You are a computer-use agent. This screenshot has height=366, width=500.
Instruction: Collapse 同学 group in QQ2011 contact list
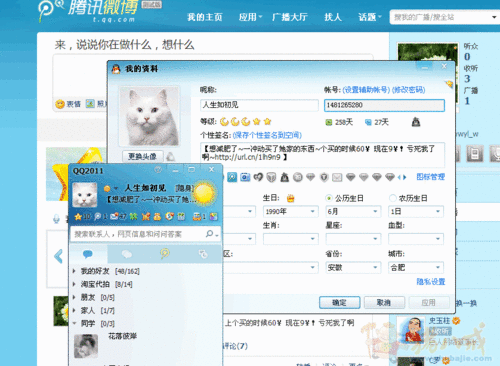pos(74,323)
